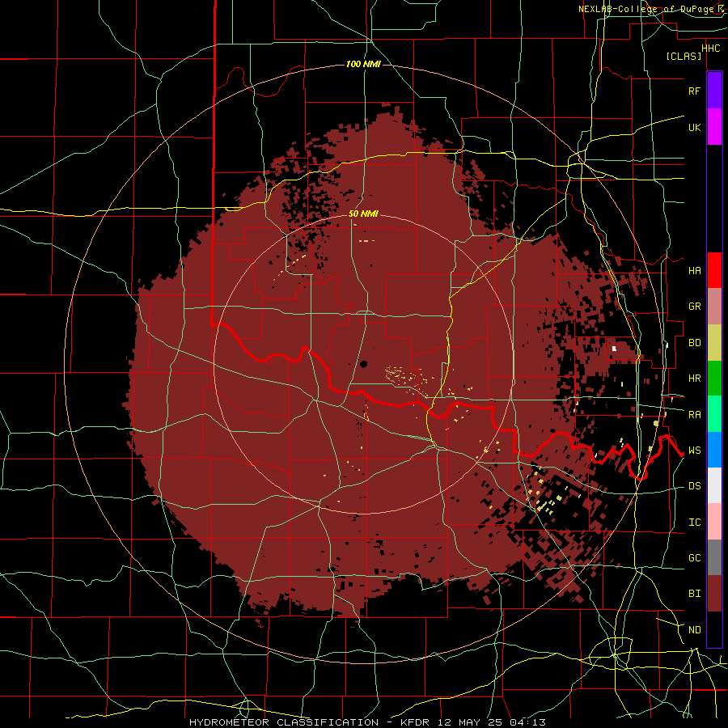The width and height of the screenshot is (728, 728).
Task: Click the 04:13 timestamp
Action: pos(527,722)
